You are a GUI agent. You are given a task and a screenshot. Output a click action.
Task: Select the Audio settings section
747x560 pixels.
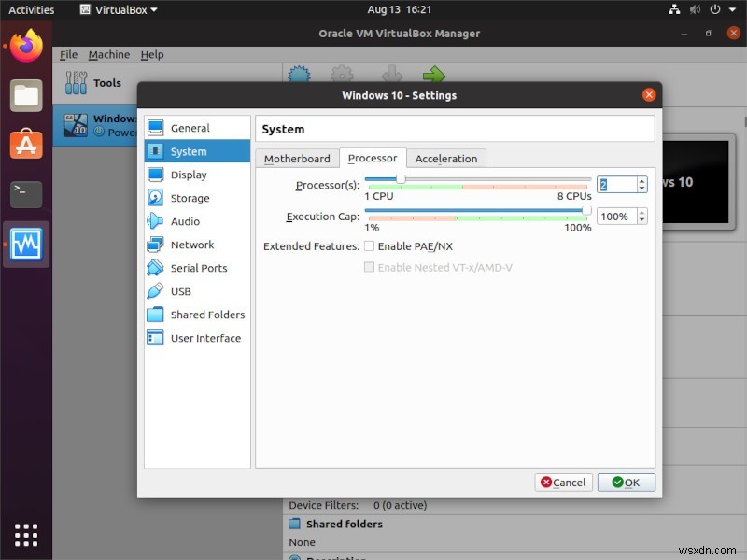coord(183,221)
